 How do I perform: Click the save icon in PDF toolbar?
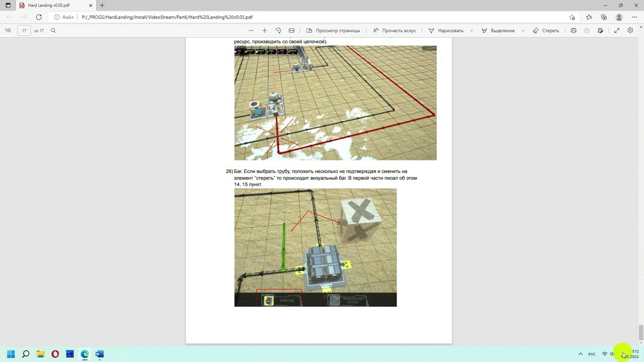[x=587, y=31]
